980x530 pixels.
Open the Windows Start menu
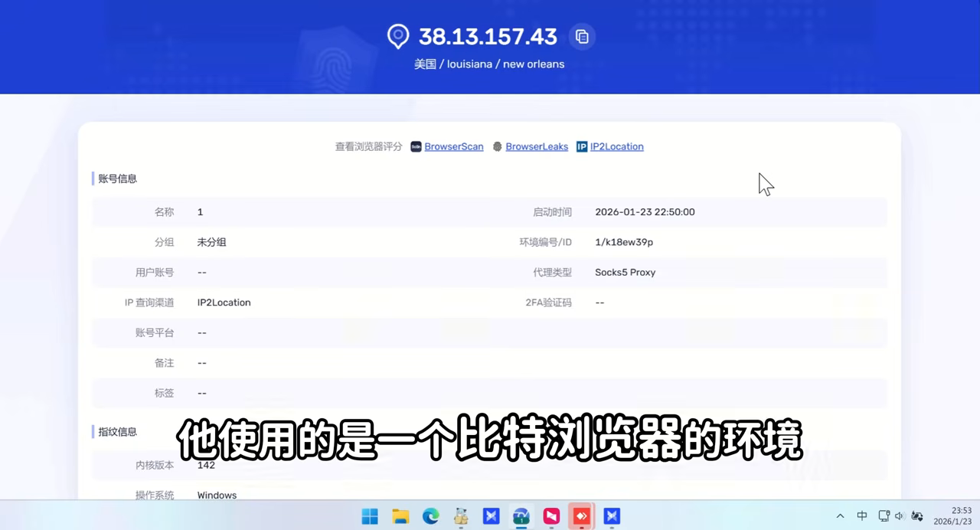coord(370,516)
